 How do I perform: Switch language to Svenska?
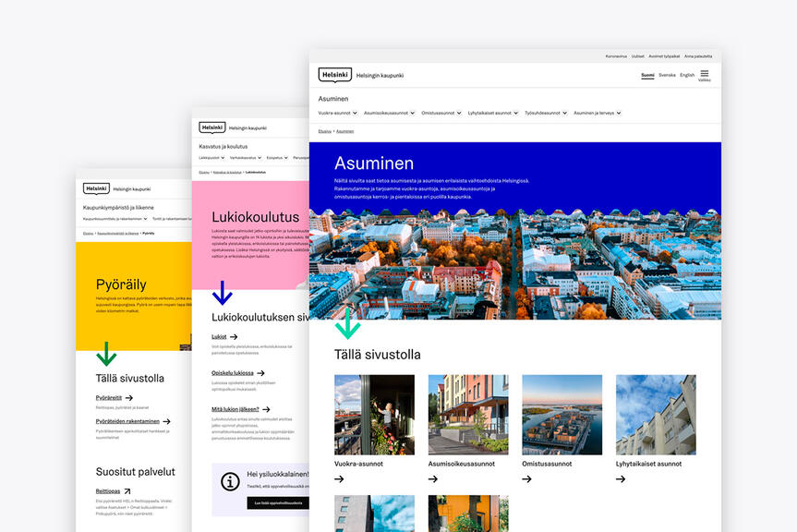667,75
